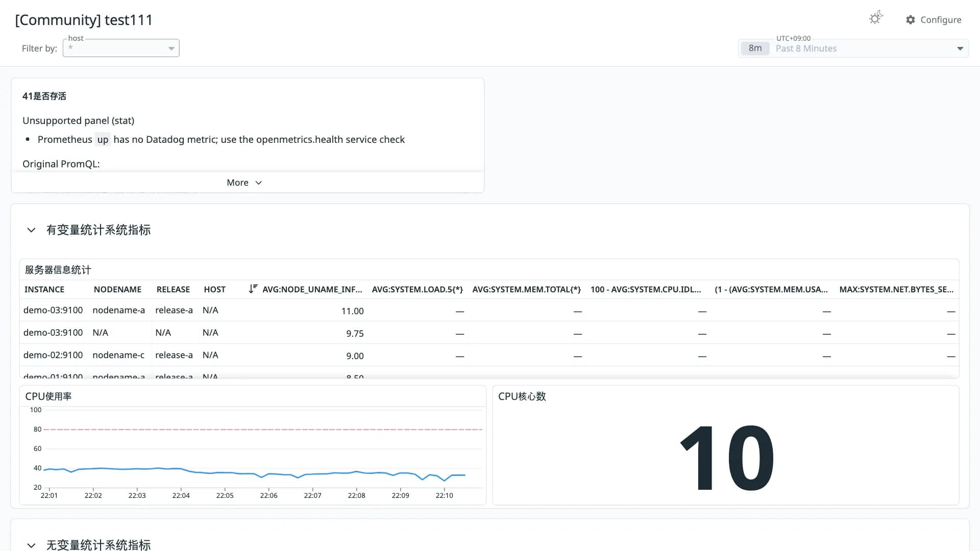Click the 9.00 value cell
Viewport: 980px width, 551px height.
(355, 356)
